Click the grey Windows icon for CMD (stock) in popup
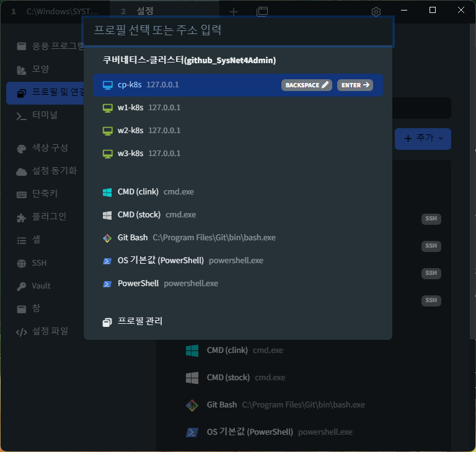The width and height of the screenshot is (476, 452). pos(107,215)
